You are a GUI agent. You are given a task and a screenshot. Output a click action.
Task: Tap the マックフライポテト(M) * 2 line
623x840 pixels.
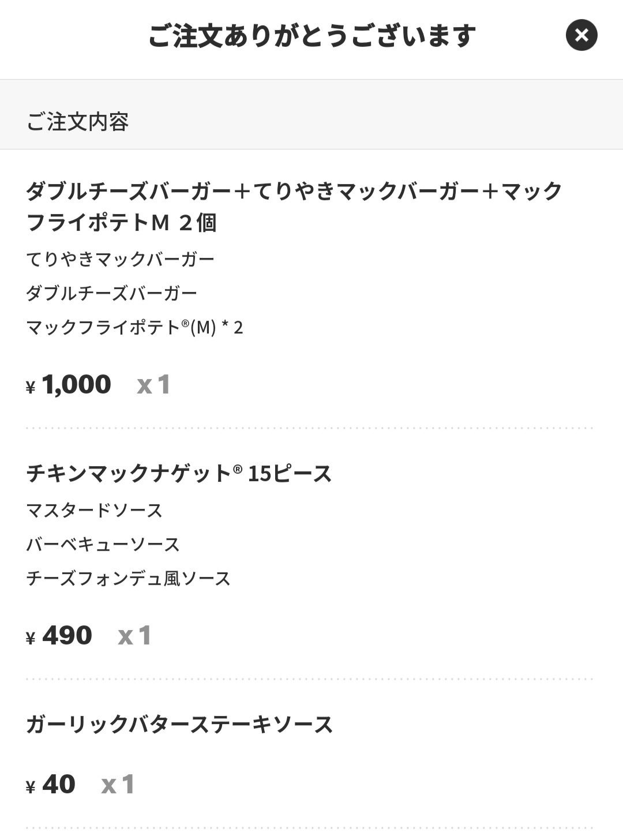pos(134,328)
